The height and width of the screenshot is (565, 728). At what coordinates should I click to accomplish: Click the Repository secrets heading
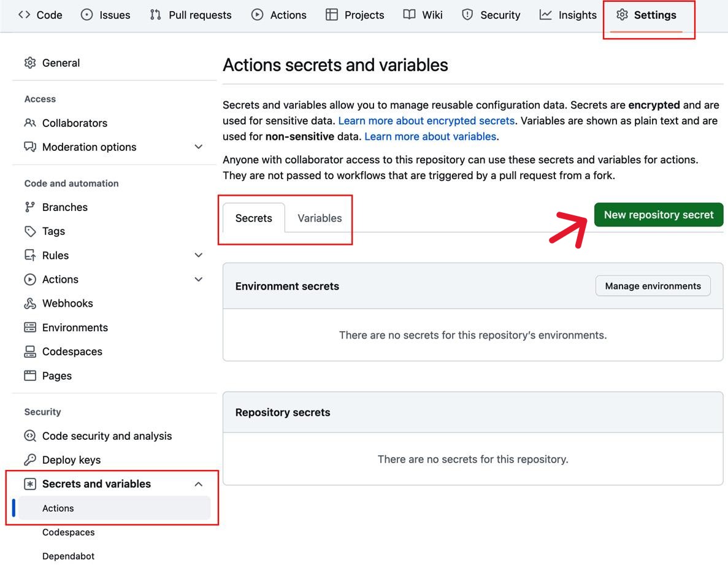pyautogui.click(x=283, y=412)
